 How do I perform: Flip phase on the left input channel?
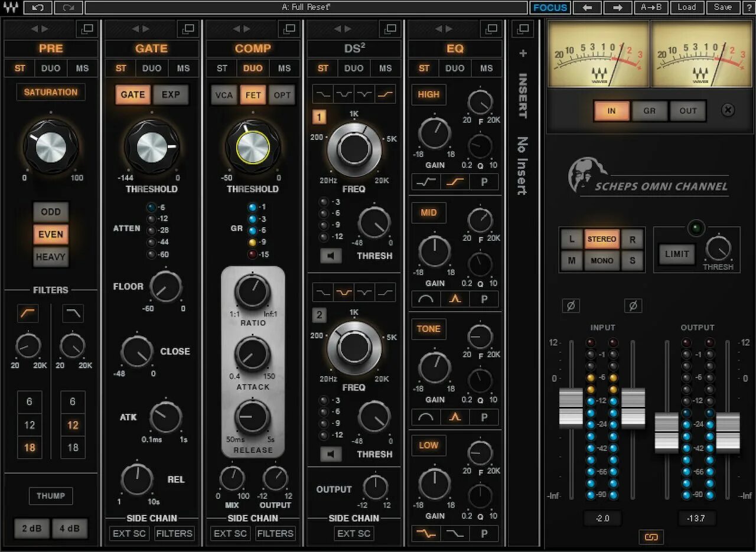click(571, 306)
